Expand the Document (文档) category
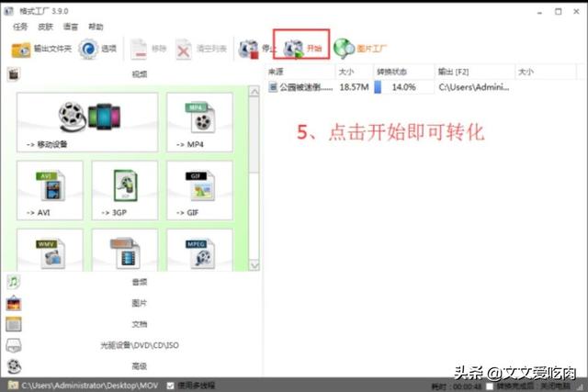Screen dimensions: 588x392 138,324
